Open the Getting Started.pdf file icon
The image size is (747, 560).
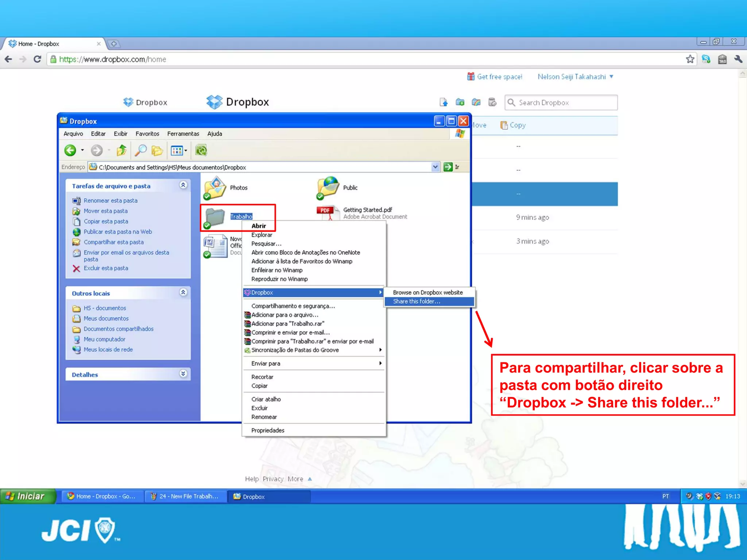tap(328, 213)
